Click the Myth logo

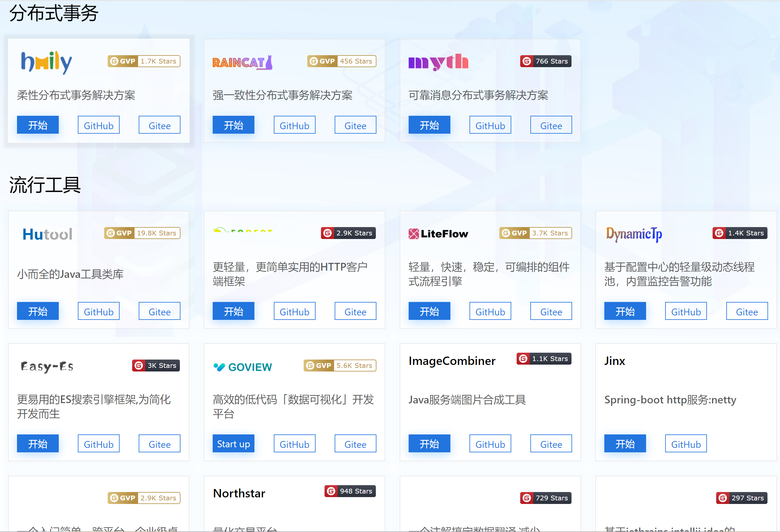click(x=438, y=62)
